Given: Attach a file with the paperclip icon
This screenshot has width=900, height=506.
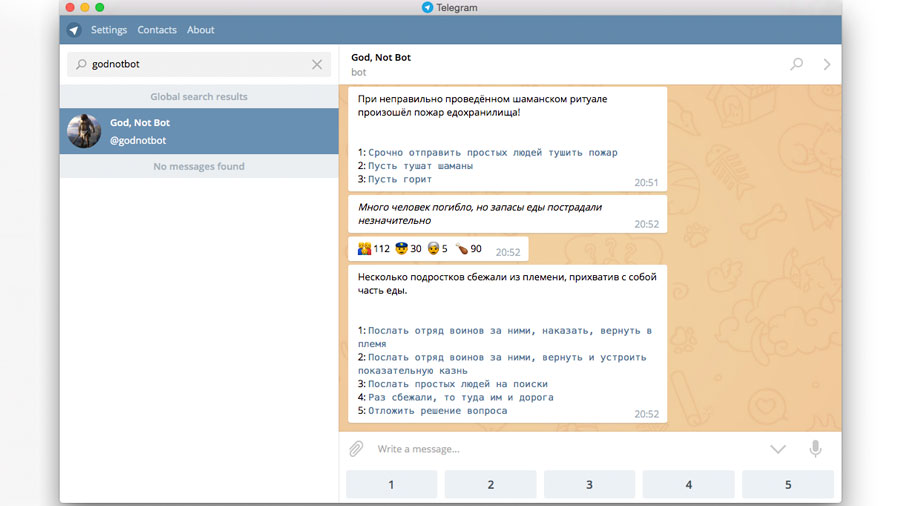Looking at the screenshot, I should click(356, 449).
